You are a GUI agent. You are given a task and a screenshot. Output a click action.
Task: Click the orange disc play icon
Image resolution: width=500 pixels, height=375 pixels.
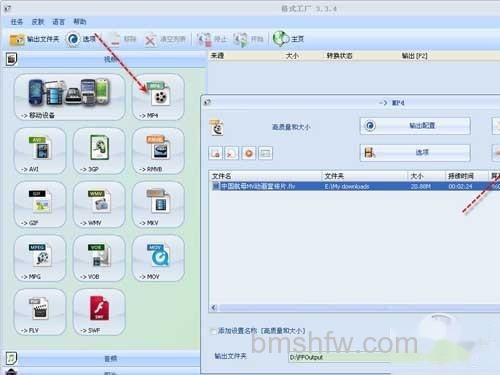click(249, 153)
